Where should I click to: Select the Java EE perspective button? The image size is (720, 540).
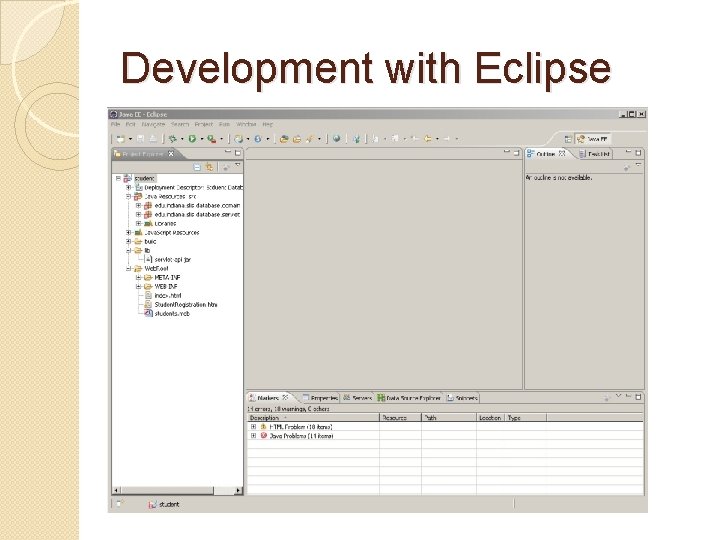[x=593, y=139]
